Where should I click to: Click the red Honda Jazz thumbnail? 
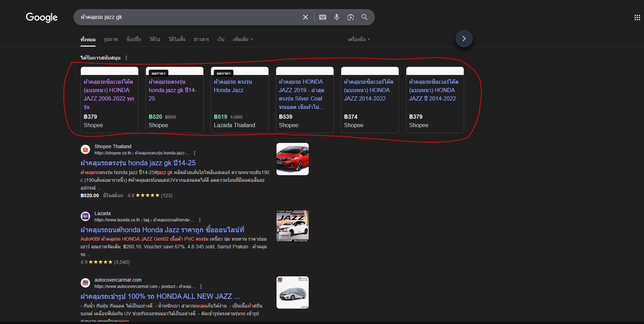point(293,159)
